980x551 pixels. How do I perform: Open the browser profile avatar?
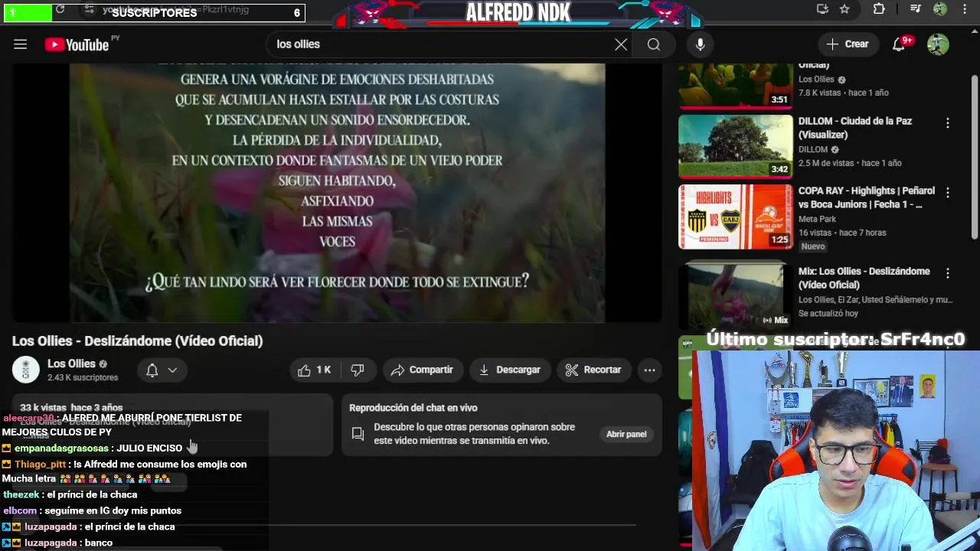coord(940,9)
